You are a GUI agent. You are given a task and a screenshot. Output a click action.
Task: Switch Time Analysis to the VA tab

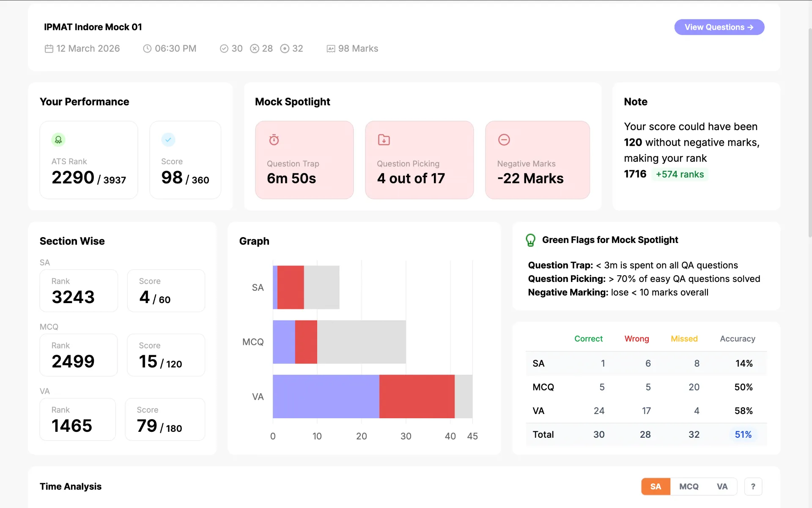point(722,486)
